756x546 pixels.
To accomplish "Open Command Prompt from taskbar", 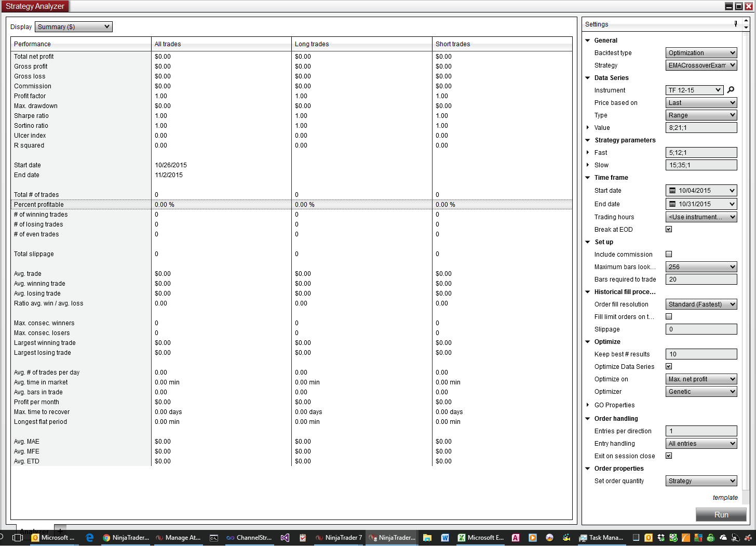I will pos(214,538).
